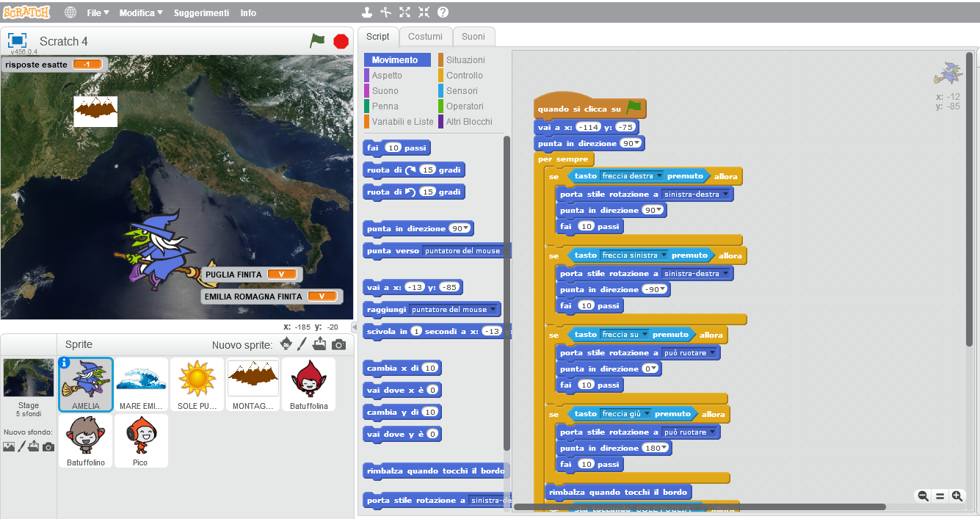The width and height of the screenshot is (980, 519).
Task: Open the language globe menu
Action: (70, 12)
